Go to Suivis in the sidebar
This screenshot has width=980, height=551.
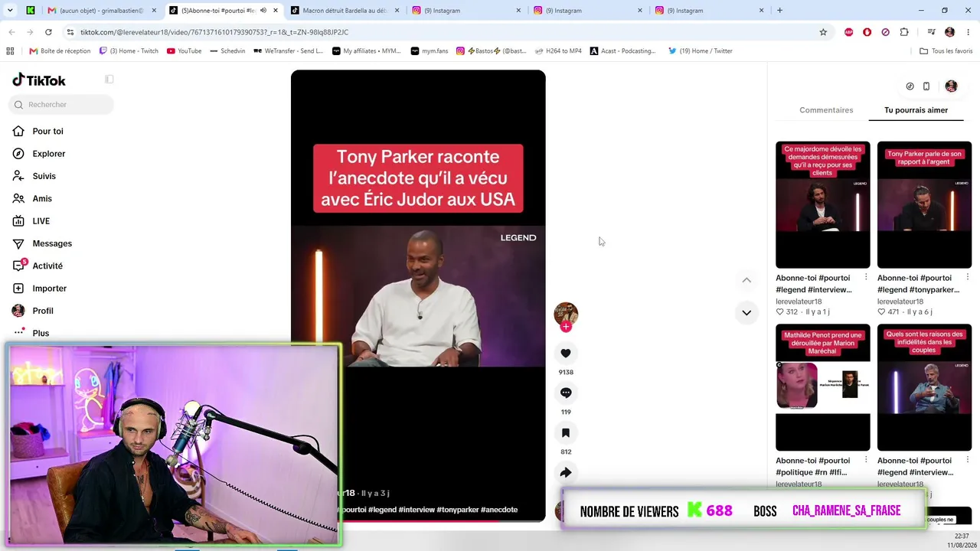click(x=44, y=176)
